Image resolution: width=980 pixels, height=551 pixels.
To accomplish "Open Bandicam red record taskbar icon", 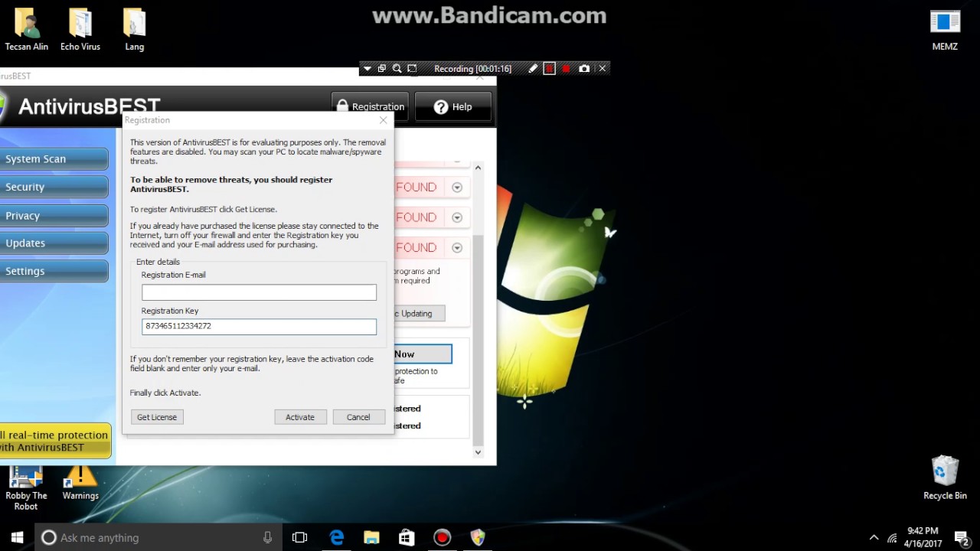I will [442, 538].
